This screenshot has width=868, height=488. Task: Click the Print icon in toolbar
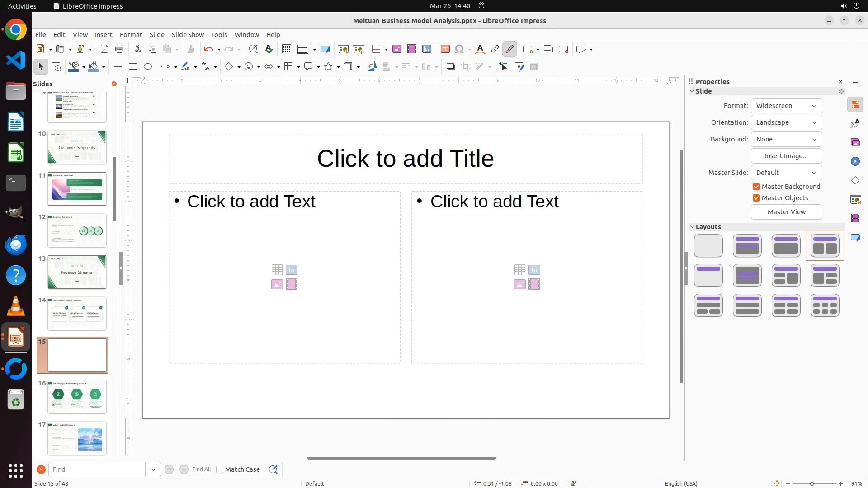[119, 49]
